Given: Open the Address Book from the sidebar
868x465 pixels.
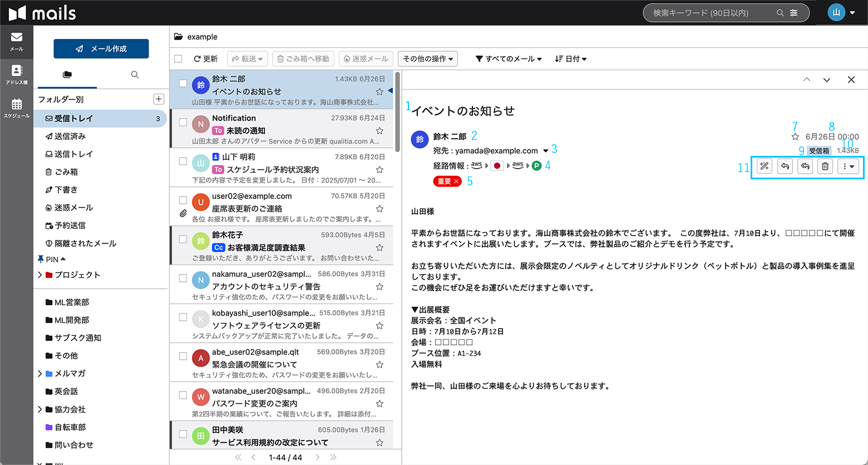Looking at the screenshot, I should tap(17, 74).
